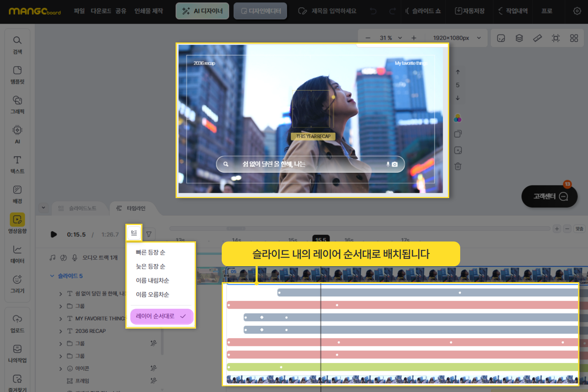Click the layers stack icon in top toolbar
Screen dimensions: 588x392
(x=519, y=38)
